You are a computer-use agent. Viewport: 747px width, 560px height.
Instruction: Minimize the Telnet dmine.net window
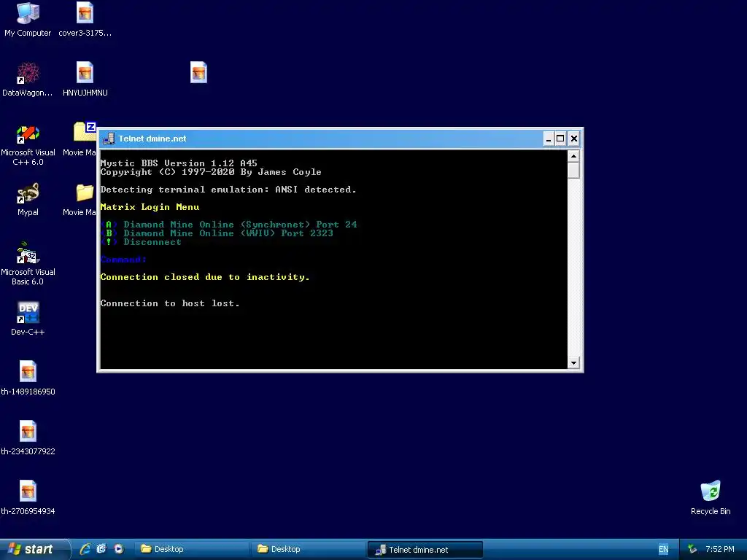point(549,139)
